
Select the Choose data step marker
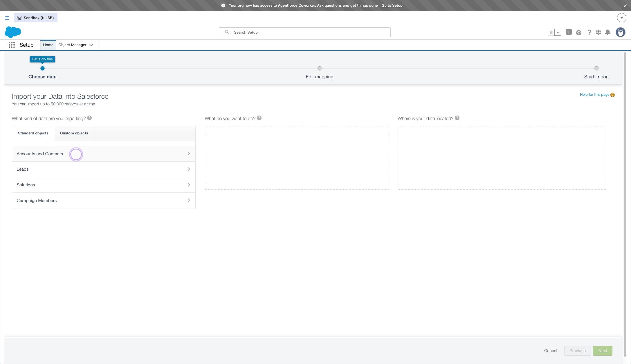(x=42, y=69)
